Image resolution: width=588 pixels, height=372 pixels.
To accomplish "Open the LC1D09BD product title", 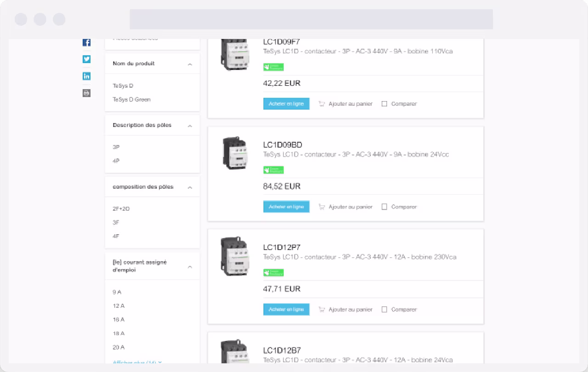I will 283,145.
